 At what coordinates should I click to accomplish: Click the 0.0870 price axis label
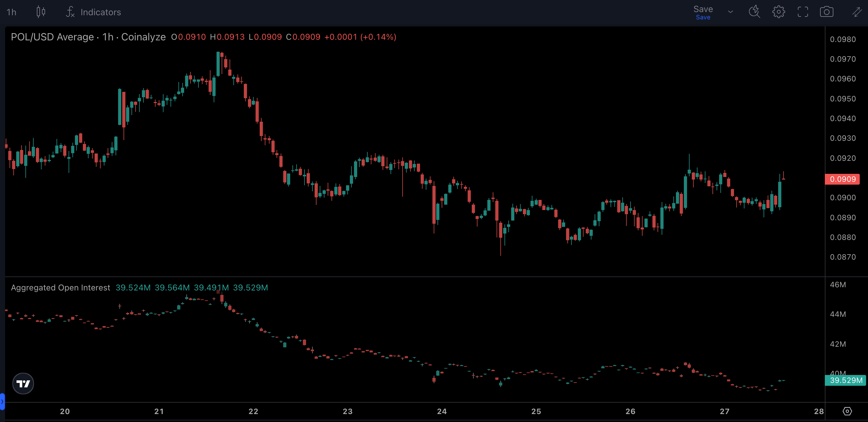point(843,257)
